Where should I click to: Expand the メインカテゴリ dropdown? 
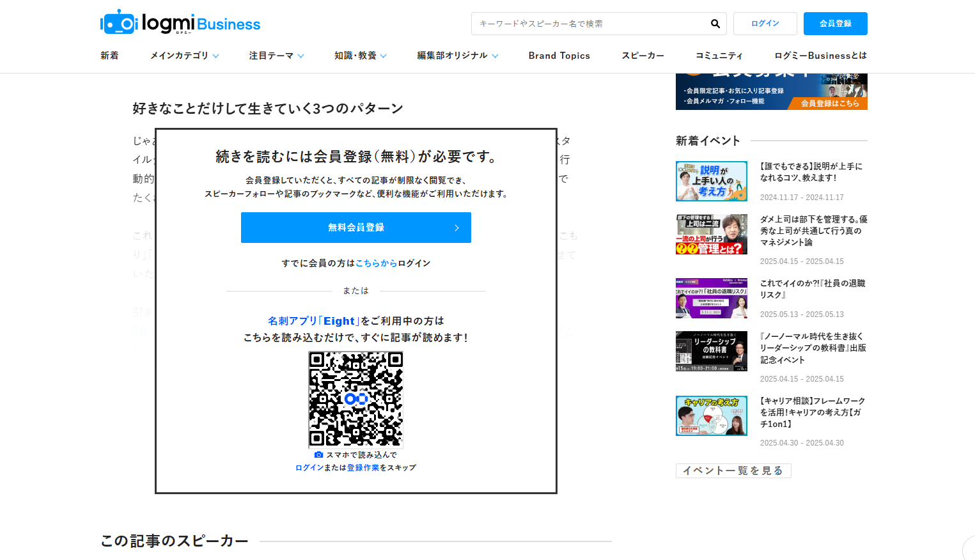185,56
